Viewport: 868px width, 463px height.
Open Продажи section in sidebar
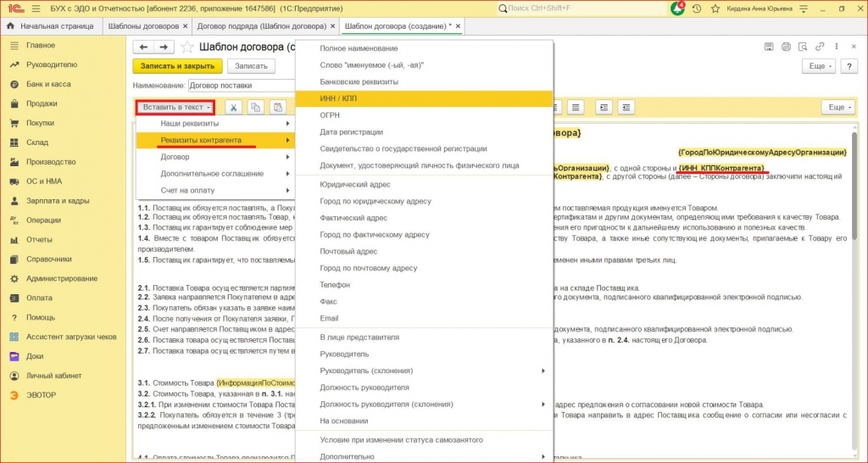42,103
